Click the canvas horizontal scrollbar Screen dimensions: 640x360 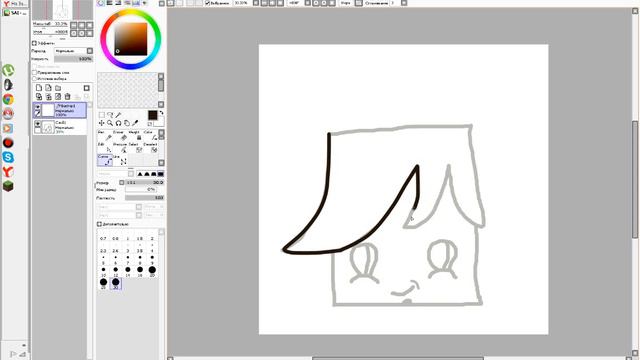coord(398,358)
